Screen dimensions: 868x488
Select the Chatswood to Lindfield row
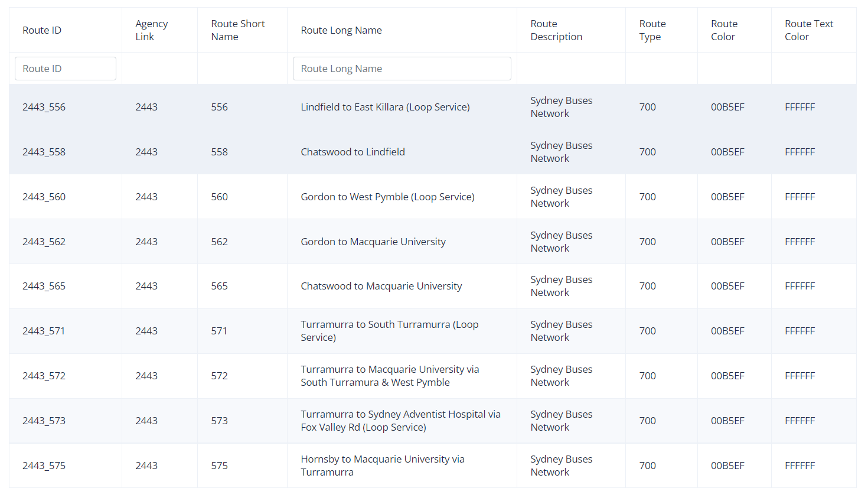pyautogui.click(x=433, y=152)
